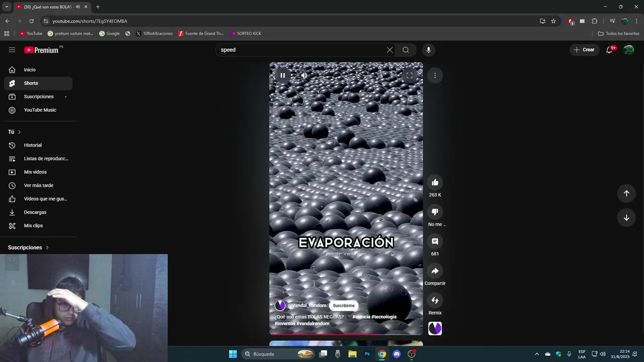This screenshot has width=644, height=362.
Task: Open the purple sound source thumbnail
Action: (x=435, y=328)
